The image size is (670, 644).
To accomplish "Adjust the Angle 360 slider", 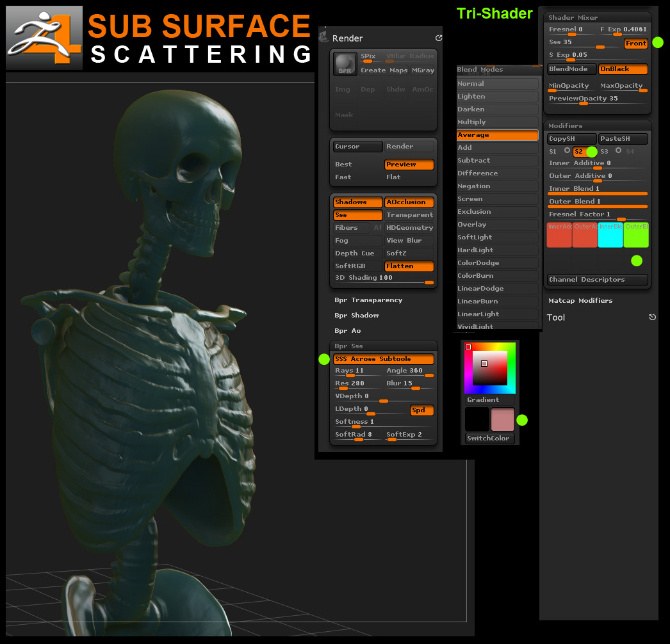I will pos(409,371).
